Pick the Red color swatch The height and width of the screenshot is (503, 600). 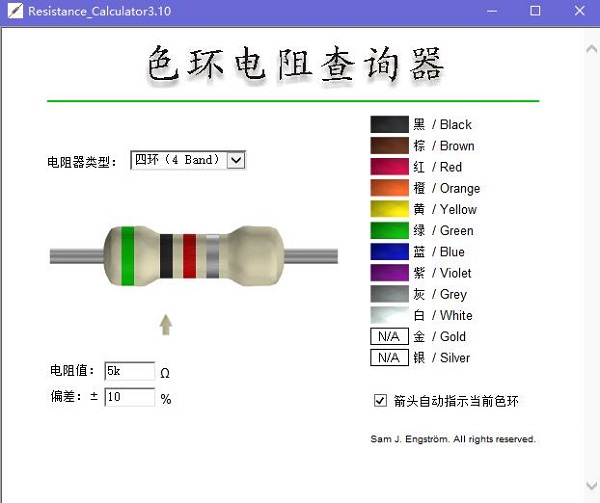point(389,167)
